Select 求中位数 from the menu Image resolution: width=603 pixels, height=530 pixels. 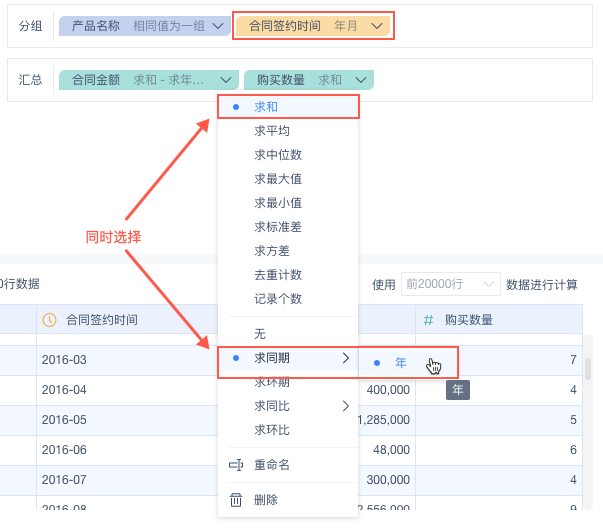(278, 155)
